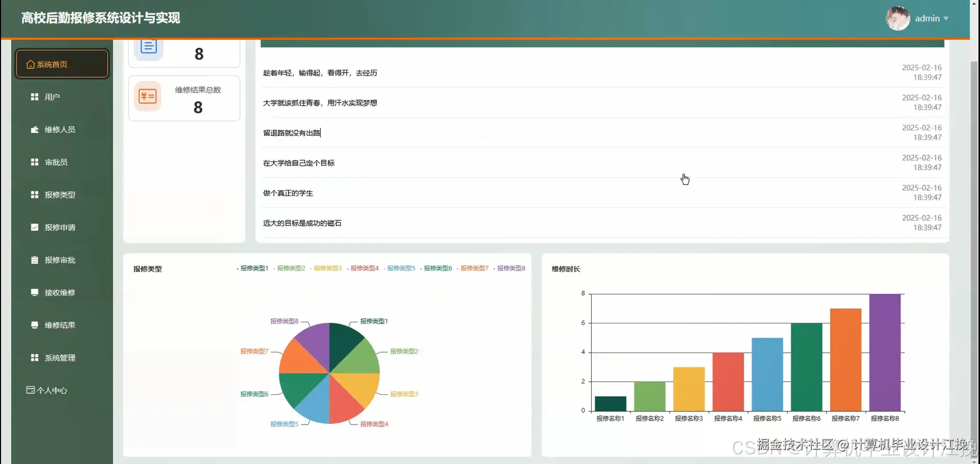Click the icon beside 维修结果 in sidebar
Viewport: 980px width, 464px height.
(x=34, y=325)
